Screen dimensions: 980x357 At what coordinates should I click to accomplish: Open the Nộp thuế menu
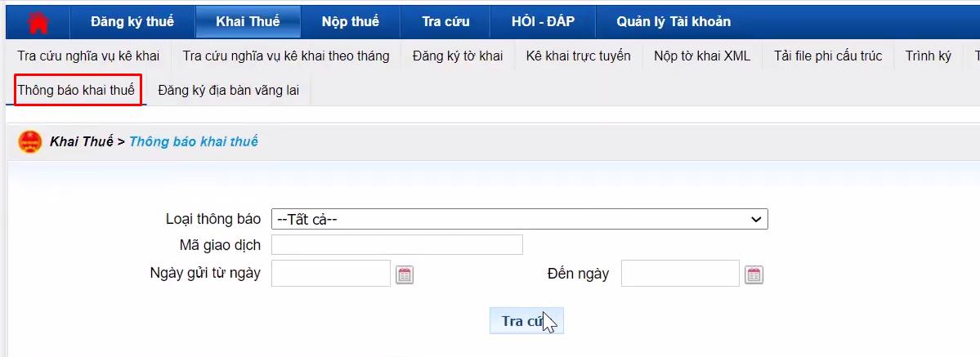351,22
